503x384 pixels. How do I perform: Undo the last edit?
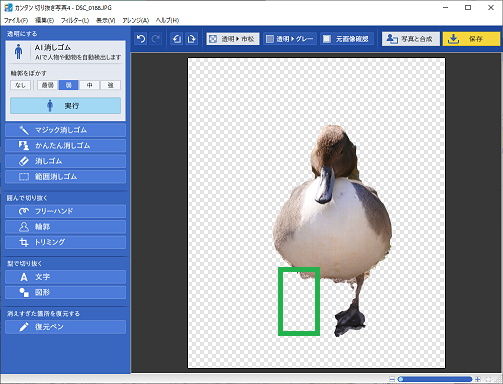[x=141, y=39]
